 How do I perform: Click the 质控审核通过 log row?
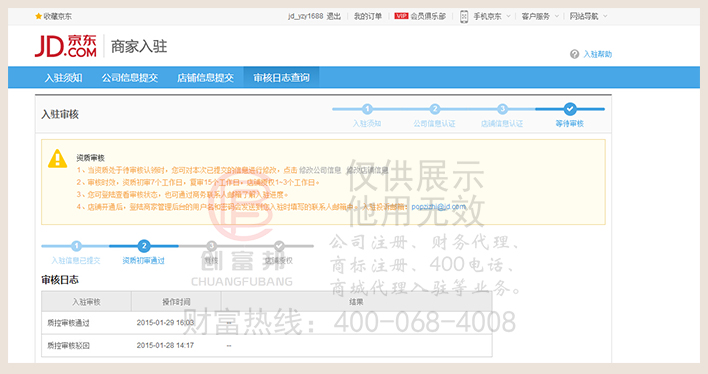[267, 323]
